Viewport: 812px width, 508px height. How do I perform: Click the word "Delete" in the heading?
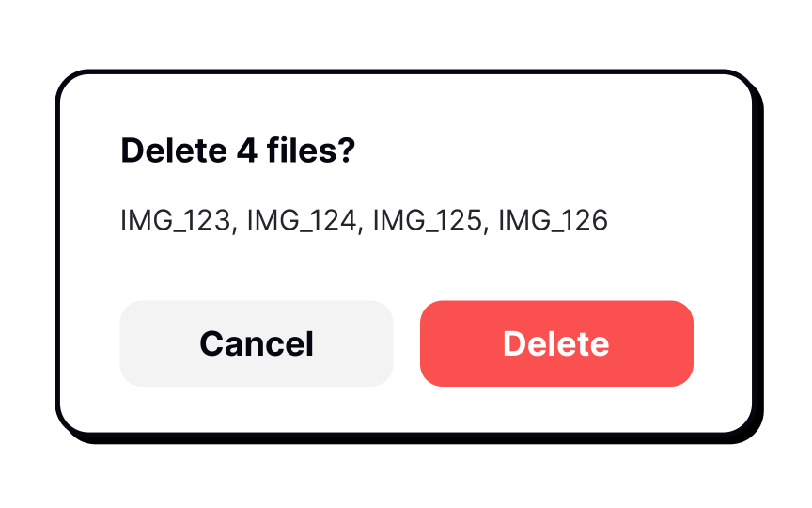(174, 151)
